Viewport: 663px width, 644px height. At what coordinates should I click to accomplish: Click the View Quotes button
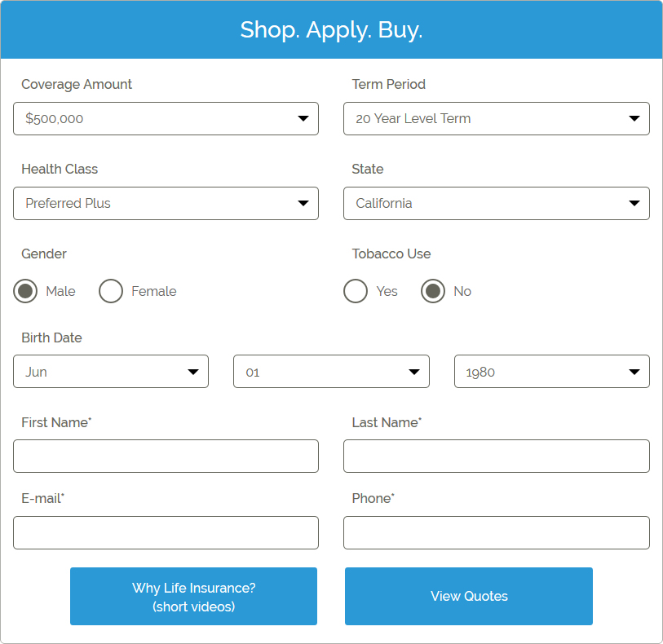pos(469,596)
